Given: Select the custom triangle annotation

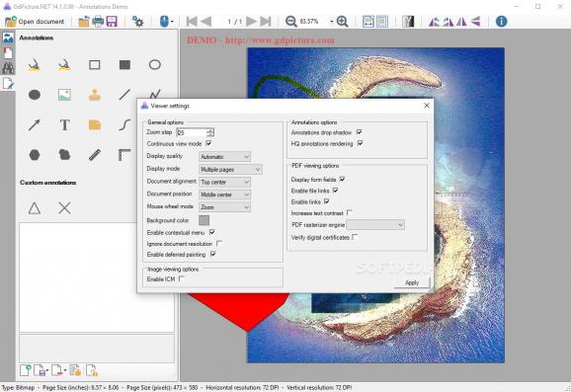Looking at the screenshot, I should 35,208.
